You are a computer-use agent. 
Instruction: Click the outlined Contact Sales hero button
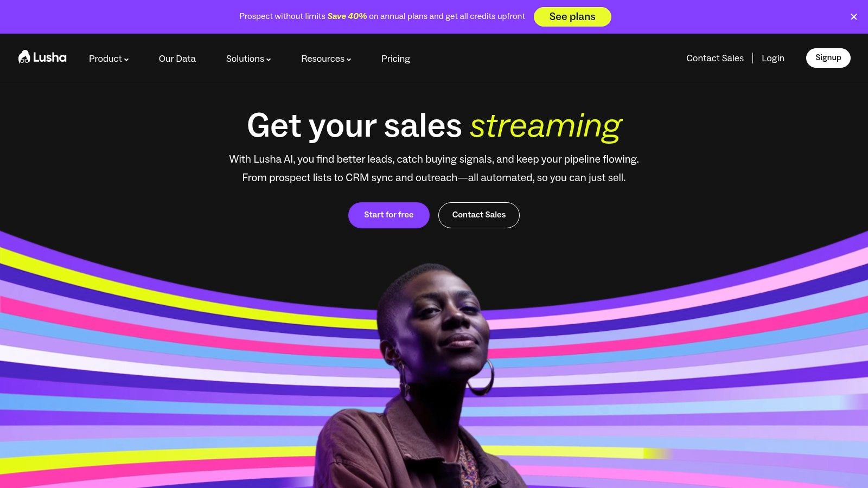click(x=479, y=215)
